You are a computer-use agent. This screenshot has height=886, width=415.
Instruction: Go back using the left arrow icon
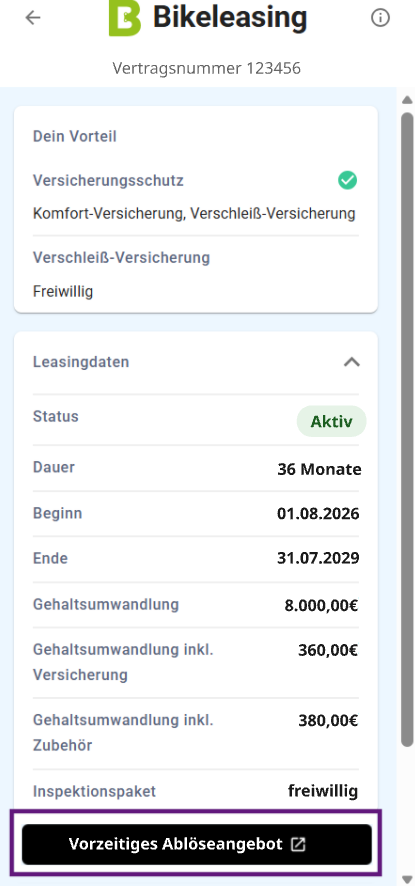(x=33, y=18)
